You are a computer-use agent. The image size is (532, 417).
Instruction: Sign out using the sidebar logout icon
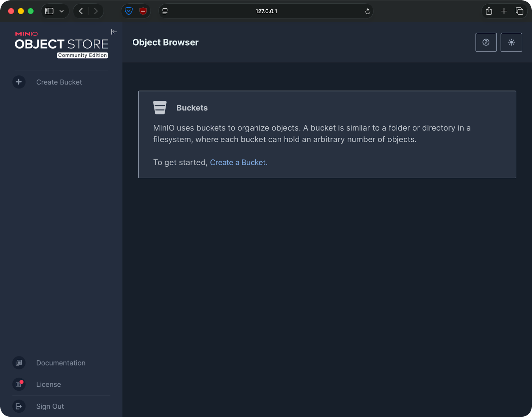(x=19, y=406)
